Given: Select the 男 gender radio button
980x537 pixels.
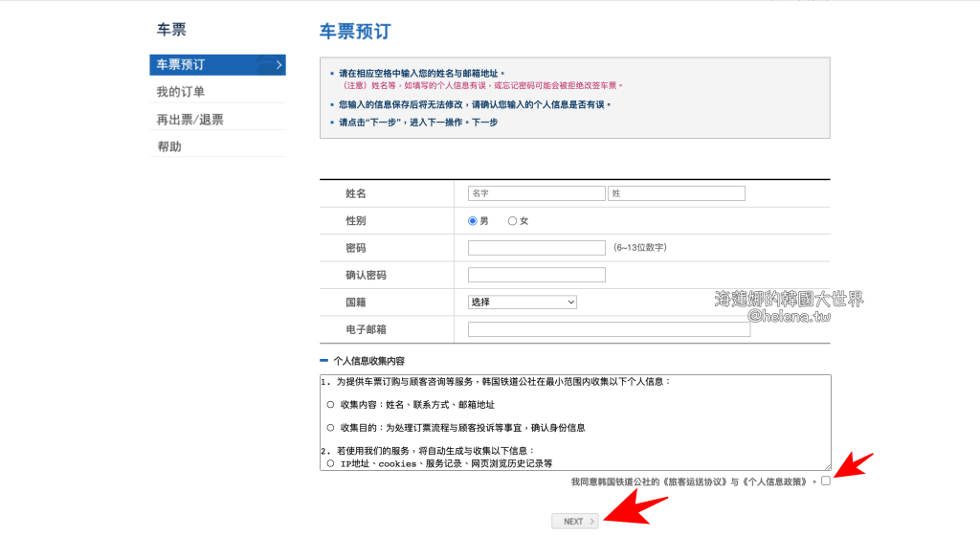Looking at the screenshot, I should point(473,221).
